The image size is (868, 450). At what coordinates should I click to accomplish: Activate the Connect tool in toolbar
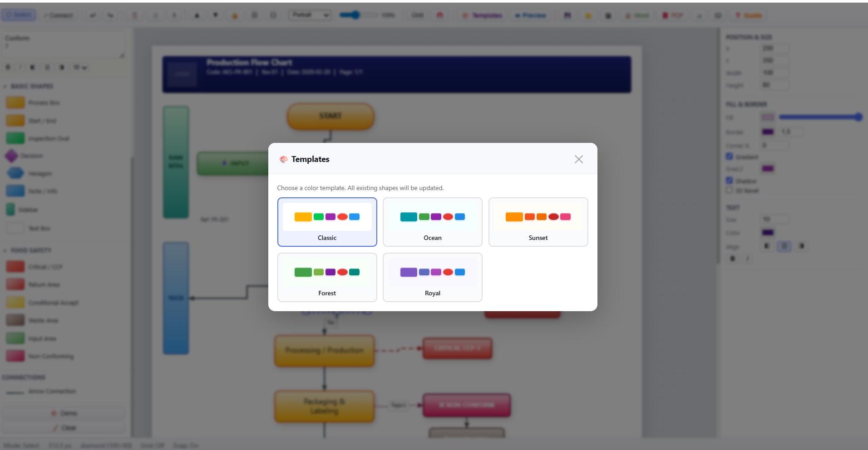click(59, 15)
